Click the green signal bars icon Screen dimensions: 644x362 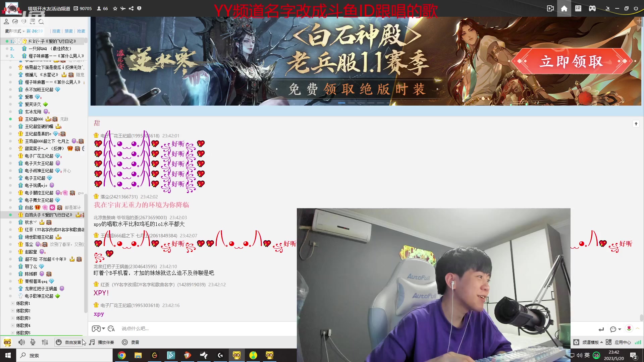click(638, 342)
